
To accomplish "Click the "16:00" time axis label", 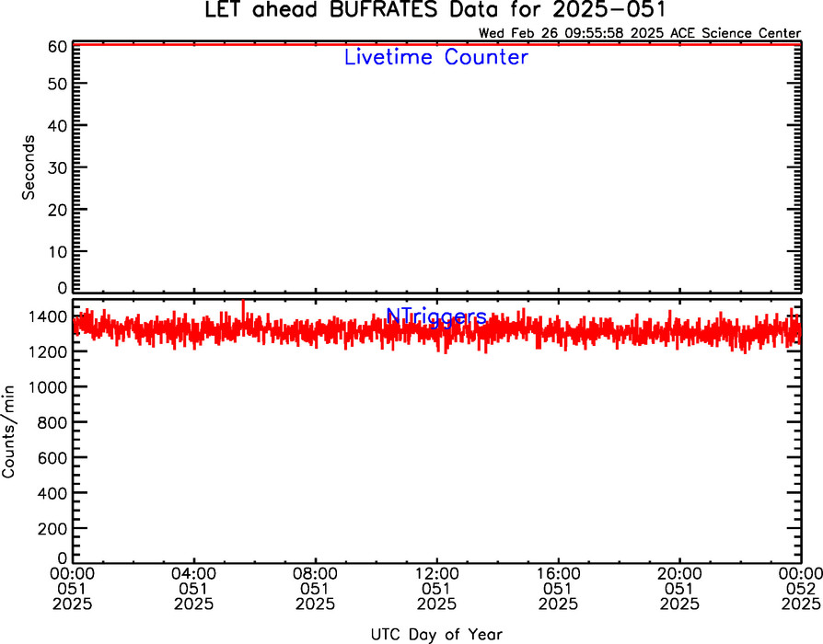I will pyautogui.click(x=558, y=573).
